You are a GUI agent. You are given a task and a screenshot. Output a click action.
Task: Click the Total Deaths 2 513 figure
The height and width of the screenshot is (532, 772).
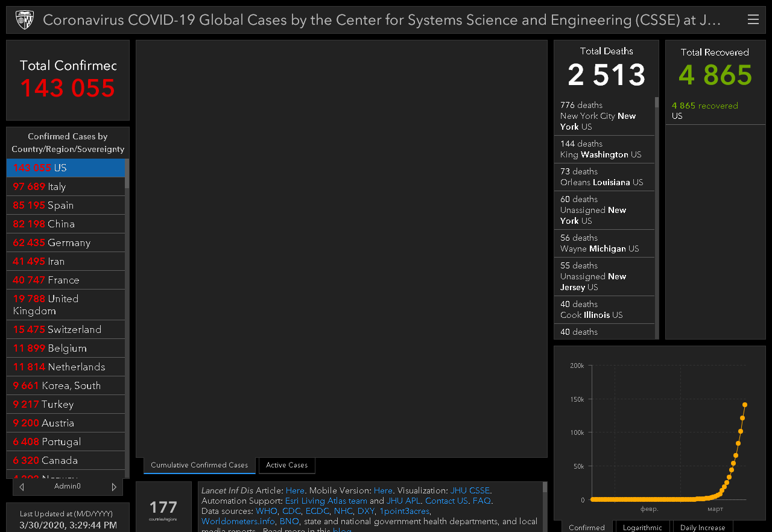click(x=606, y=75)
